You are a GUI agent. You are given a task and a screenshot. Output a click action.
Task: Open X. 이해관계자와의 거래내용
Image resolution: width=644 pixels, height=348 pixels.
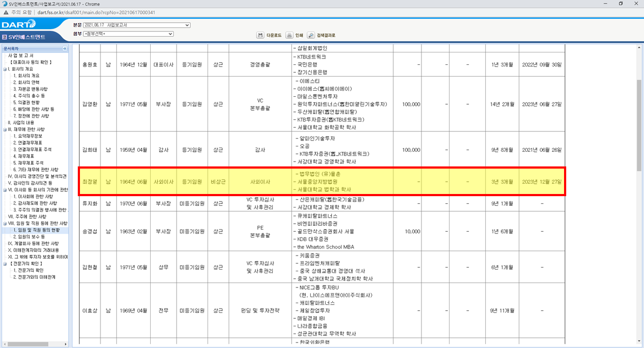pos(33,250)
